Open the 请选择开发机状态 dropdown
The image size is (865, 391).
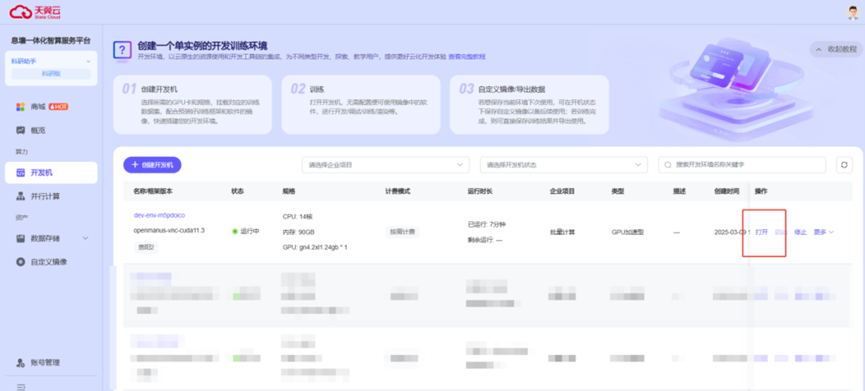(564, 165)
